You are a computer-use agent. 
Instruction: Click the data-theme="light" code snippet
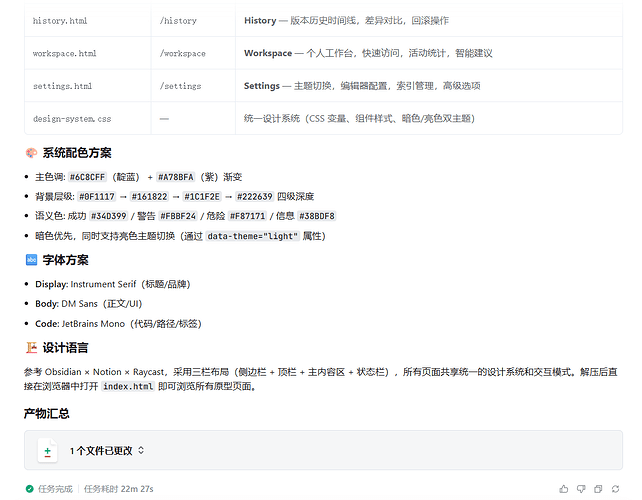tap(253, 236)
